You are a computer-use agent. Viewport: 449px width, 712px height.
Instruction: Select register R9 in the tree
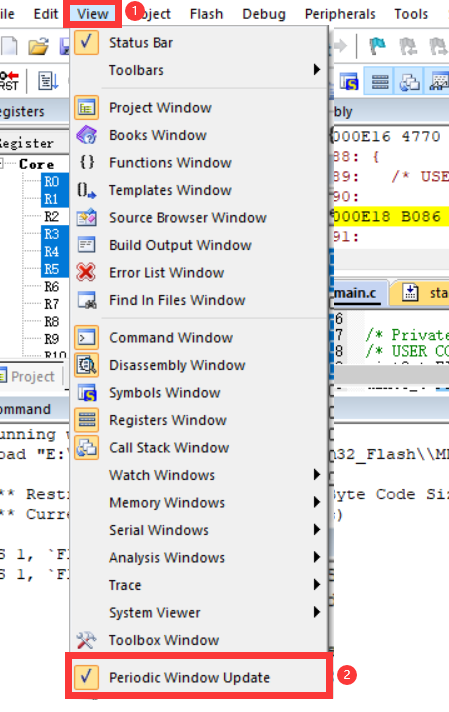click(51, 339)
